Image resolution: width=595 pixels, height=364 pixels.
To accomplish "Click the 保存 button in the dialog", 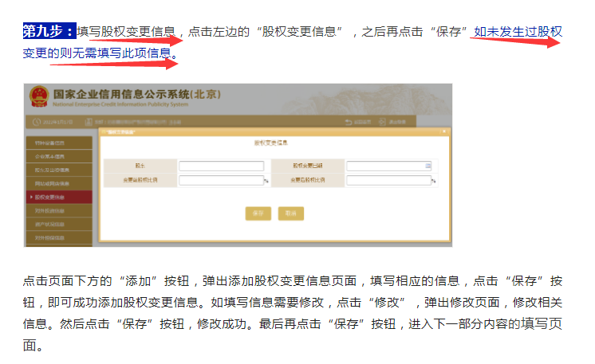I will [258, 213].
